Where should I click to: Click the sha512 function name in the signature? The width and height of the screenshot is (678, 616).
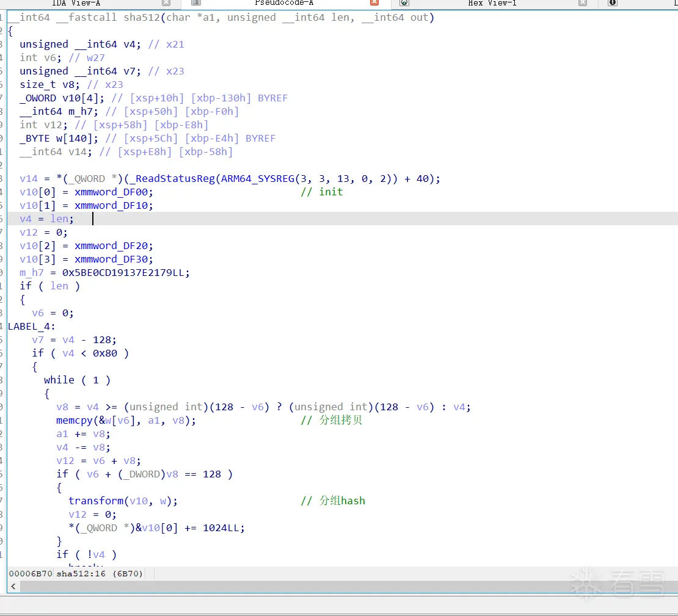tap(142, 17)
